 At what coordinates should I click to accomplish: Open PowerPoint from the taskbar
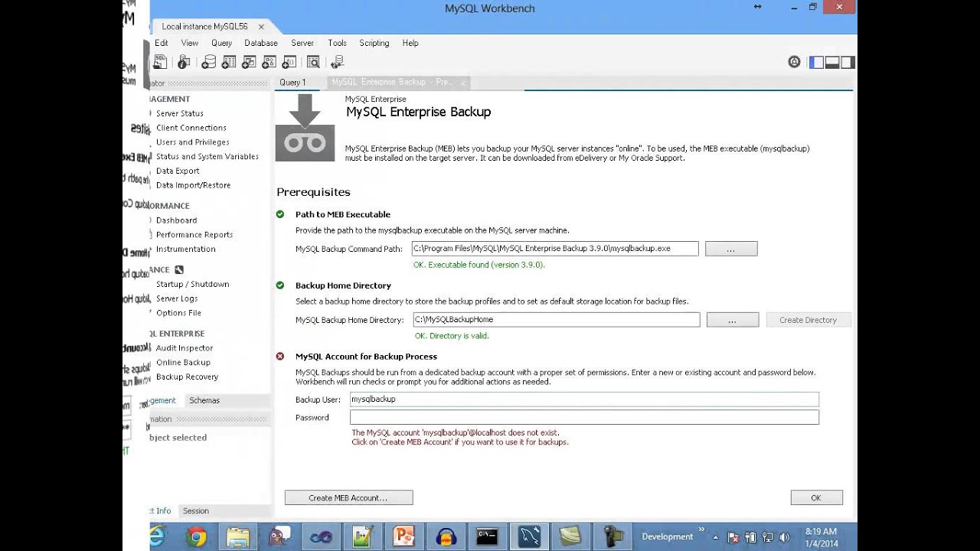[x=403, y=536]
